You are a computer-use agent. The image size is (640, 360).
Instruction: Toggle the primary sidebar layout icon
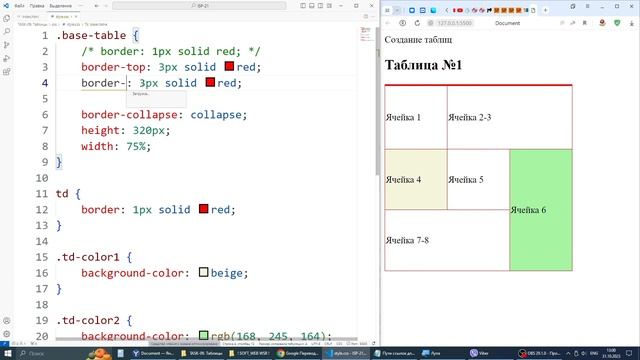[303, 6]
